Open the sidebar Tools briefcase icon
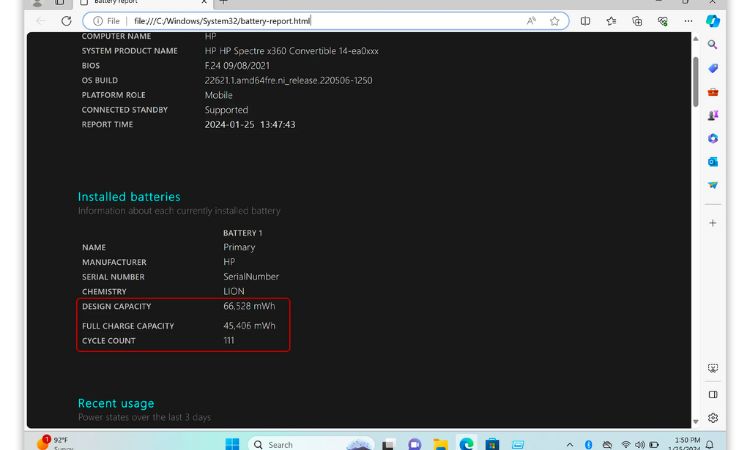750x450 pixels. click(x=713, y=92)
